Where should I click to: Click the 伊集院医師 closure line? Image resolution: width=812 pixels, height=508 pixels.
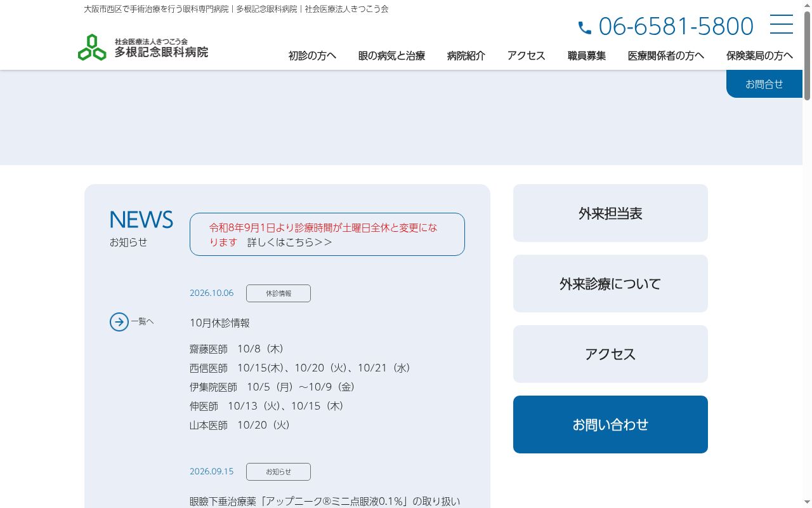273,387
